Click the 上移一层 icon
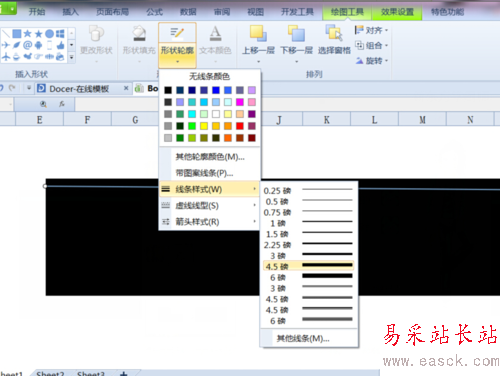500x376 pixels. [x=258, y=33]
